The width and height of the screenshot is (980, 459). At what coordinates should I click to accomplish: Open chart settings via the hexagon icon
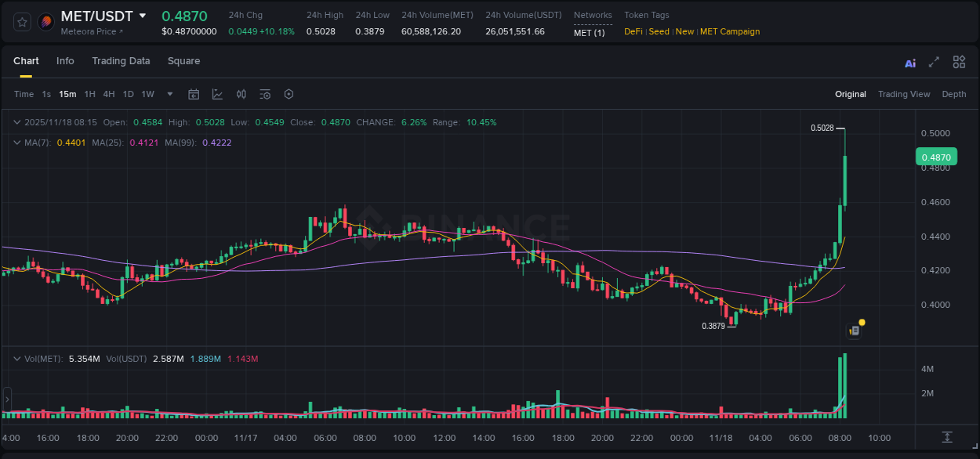click(x=289, y=94)
